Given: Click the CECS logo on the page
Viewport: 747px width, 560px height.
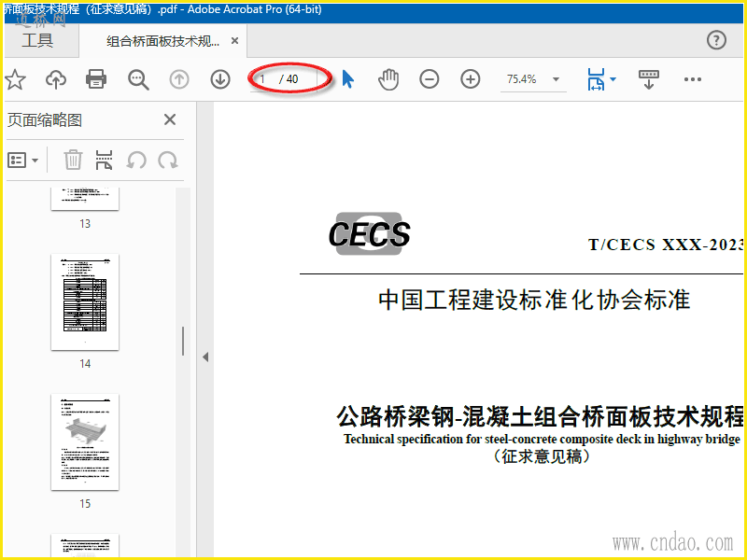Looking at the screenshot, I should pyautogui.click(x=369, y=234).
